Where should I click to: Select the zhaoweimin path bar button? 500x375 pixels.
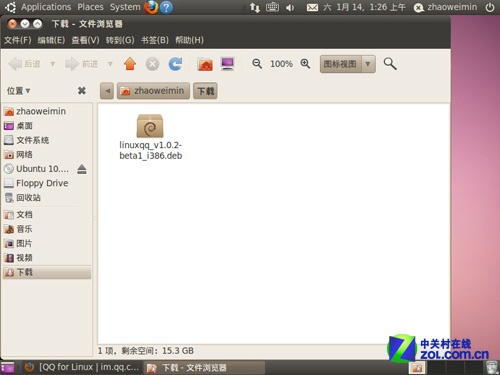click(x=153, y=91)
